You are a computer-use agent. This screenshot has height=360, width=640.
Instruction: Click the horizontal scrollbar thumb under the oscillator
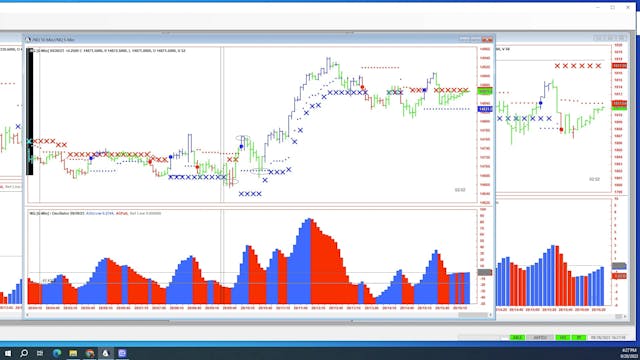472,315
